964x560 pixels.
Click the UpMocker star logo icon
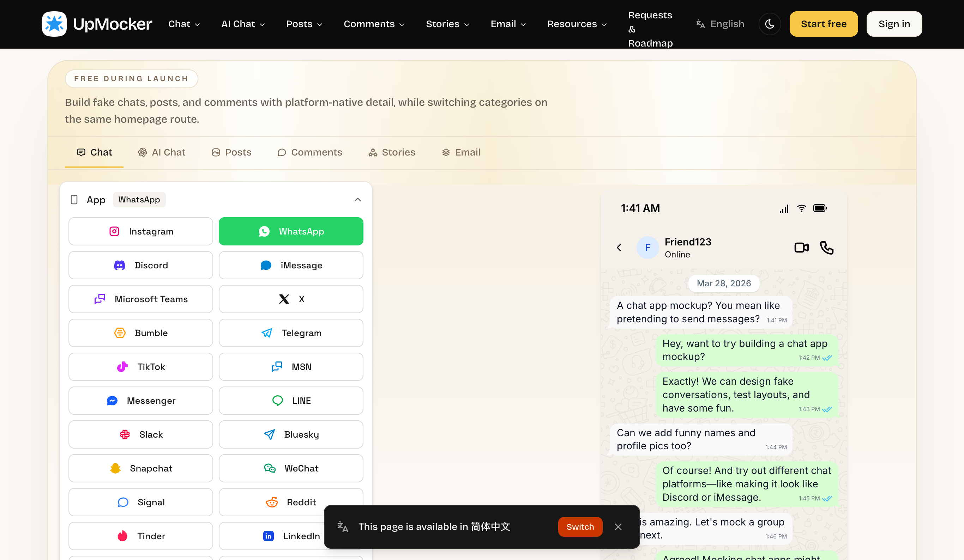[x=54, y=24]
